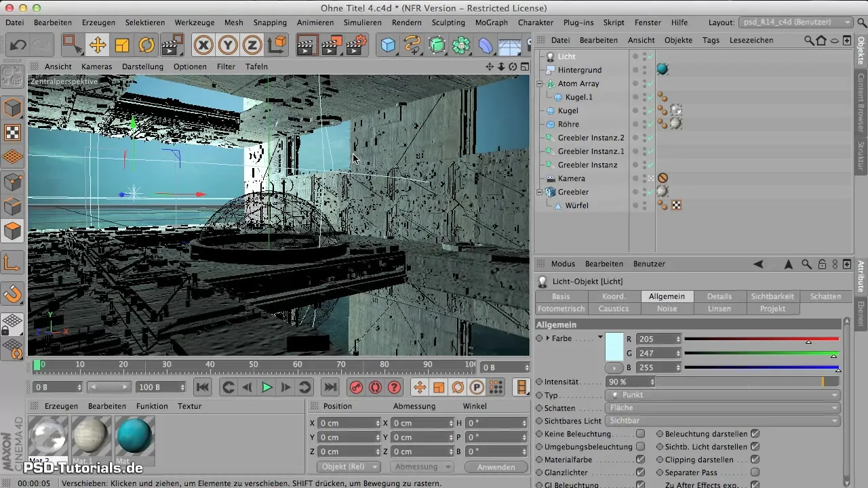868x488 pixels.
Task: Enable Texture mode in left toolbar
Action: (x=13, y=132)
